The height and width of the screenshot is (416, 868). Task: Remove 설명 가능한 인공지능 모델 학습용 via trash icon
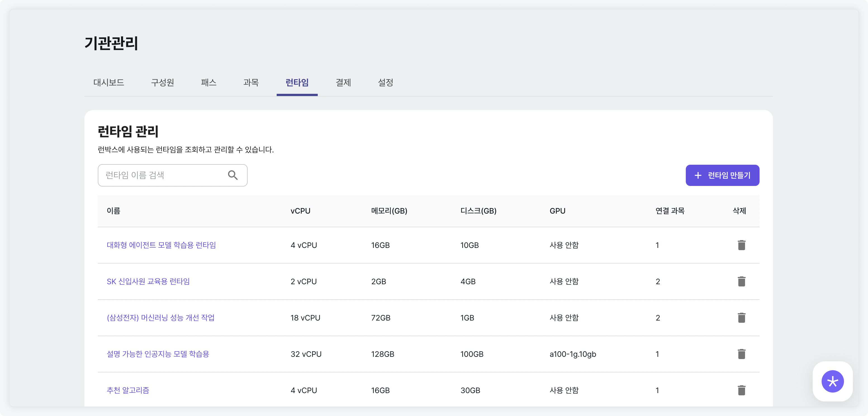(x=741, y=354)
